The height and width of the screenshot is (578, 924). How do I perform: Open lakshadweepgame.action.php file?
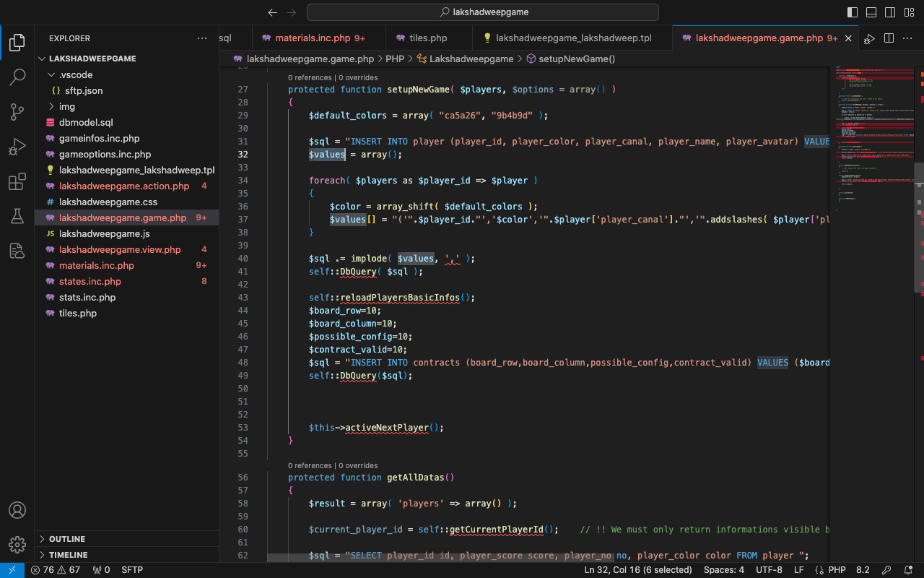point(126,186)
